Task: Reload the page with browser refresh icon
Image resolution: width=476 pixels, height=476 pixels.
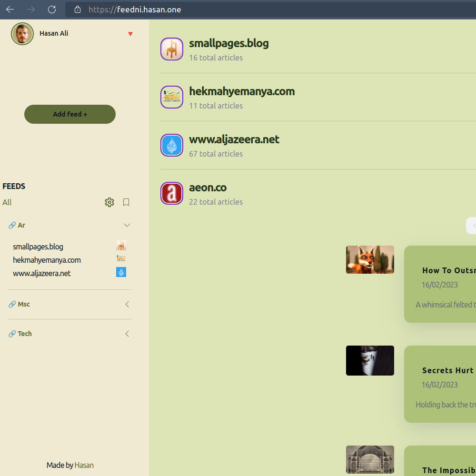Action: click(52, 10)
